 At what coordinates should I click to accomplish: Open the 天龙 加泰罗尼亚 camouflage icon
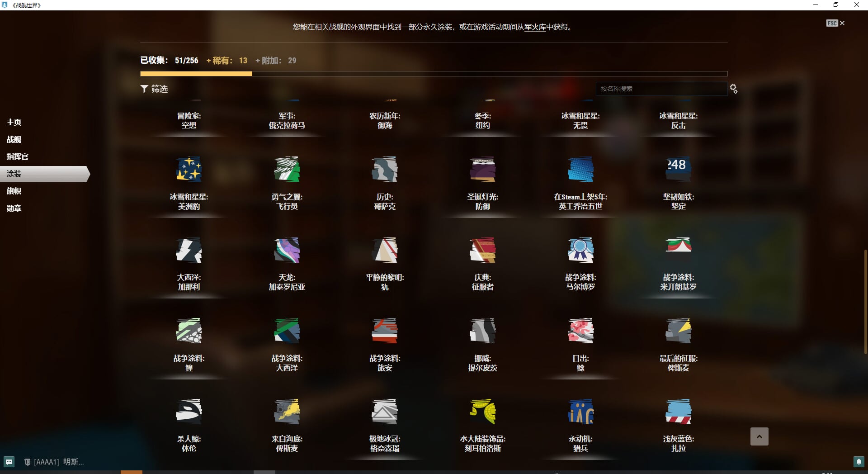click(287, 250)
